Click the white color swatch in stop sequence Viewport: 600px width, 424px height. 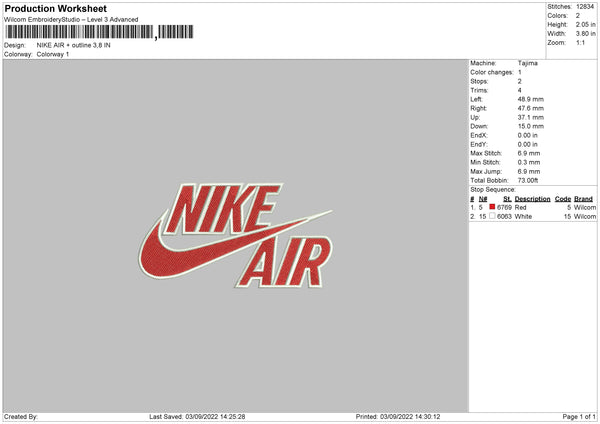click(x=492, y=216)
